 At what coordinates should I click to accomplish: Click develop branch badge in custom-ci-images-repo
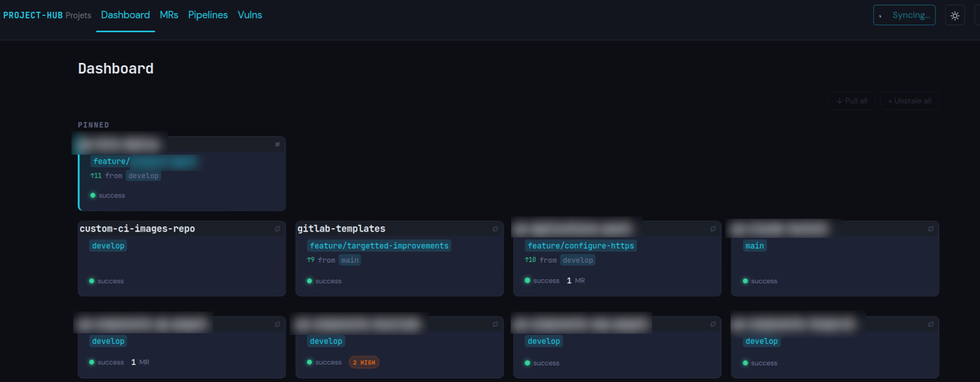point(108,246)
